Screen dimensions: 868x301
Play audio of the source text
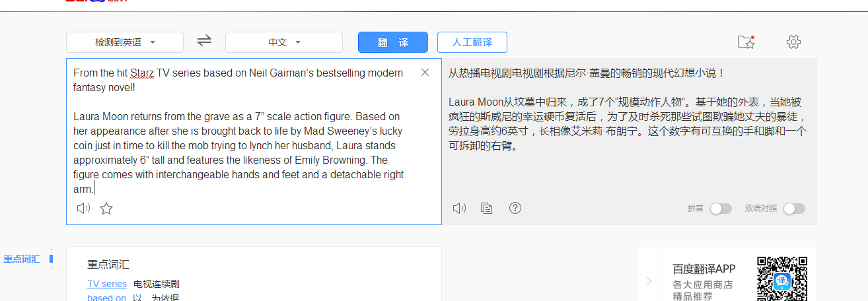(83, 209)
